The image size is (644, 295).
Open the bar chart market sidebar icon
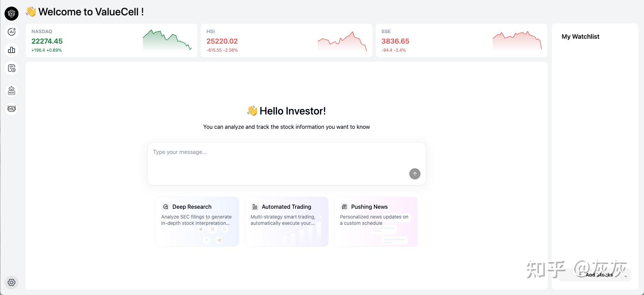[12, 50]
